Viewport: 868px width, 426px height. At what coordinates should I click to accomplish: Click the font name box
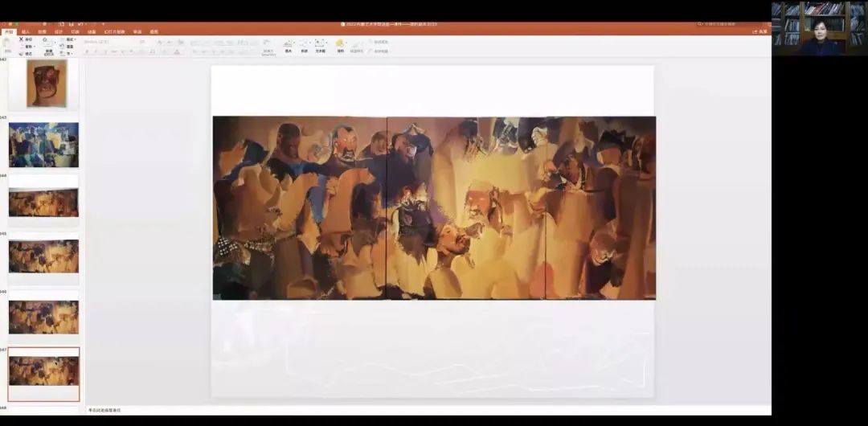(x=110, y=42)
